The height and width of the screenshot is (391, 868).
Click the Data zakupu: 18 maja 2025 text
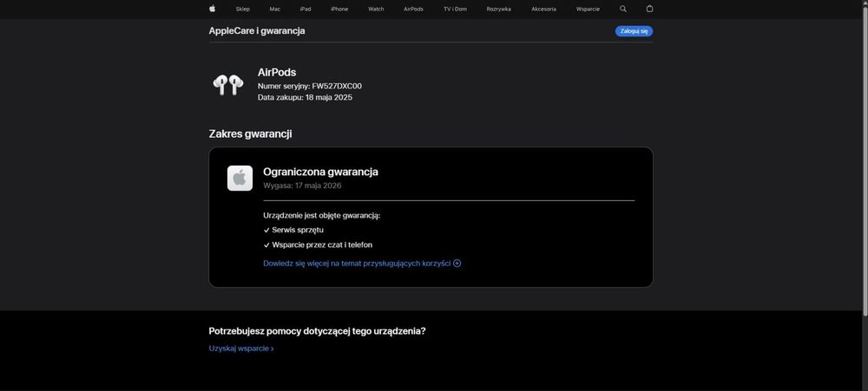305,97
